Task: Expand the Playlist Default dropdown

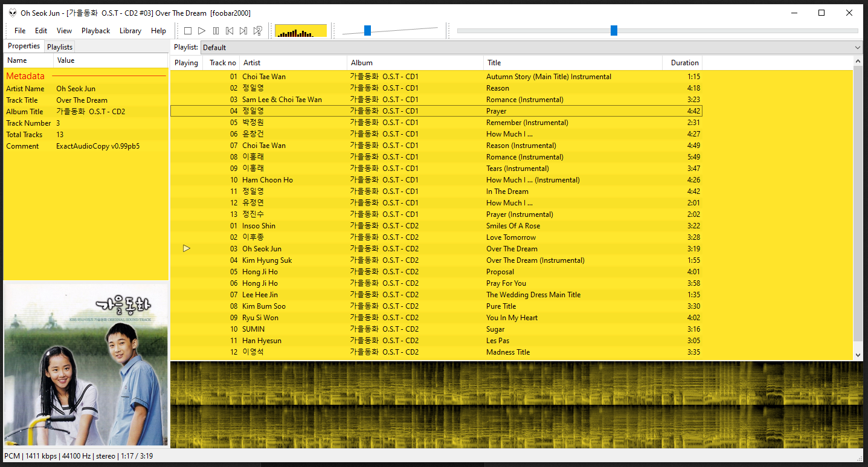Action: (x=532, y=47)
